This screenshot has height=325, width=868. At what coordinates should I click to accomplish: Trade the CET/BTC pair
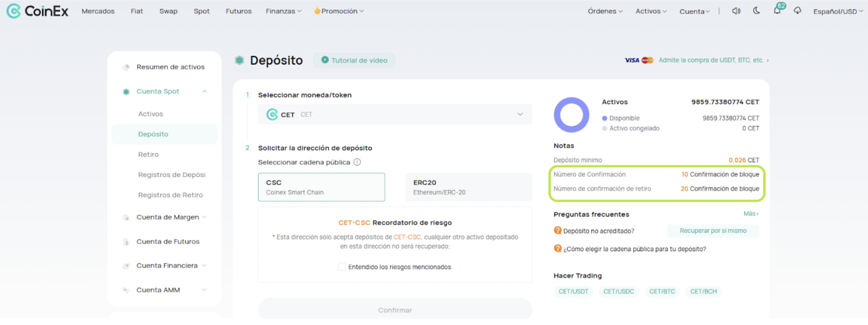(x=662, y=291)
